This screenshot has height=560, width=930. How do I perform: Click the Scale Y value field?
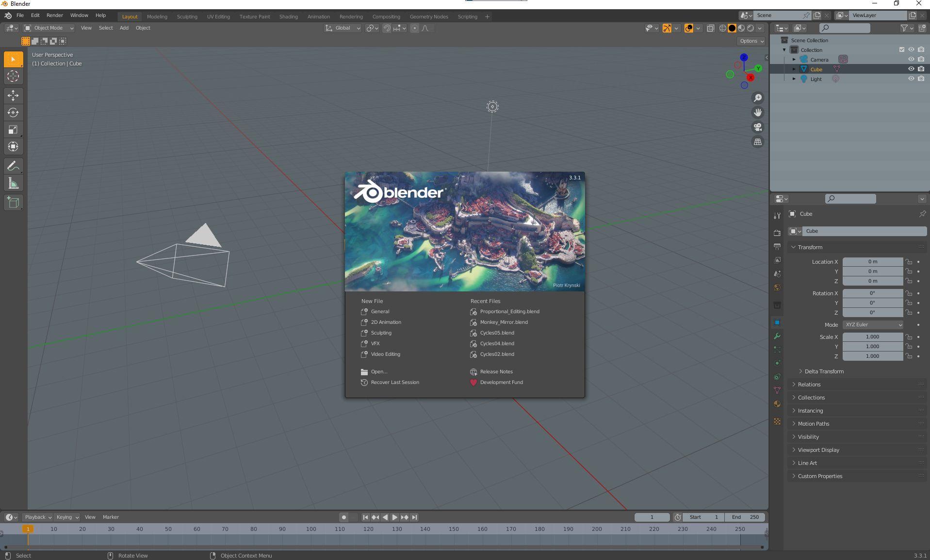[x=873, y=347]
